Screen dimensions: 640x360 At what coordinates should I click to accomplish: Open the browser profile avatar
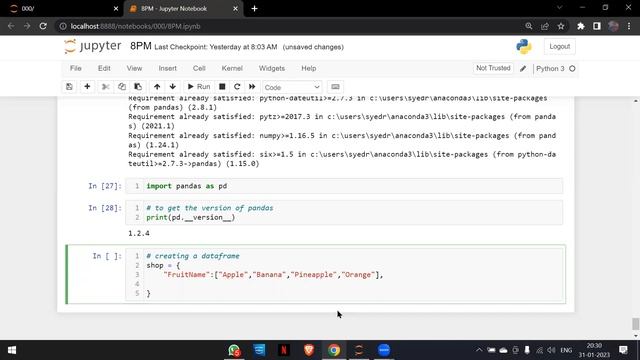[x=613, y=26]
